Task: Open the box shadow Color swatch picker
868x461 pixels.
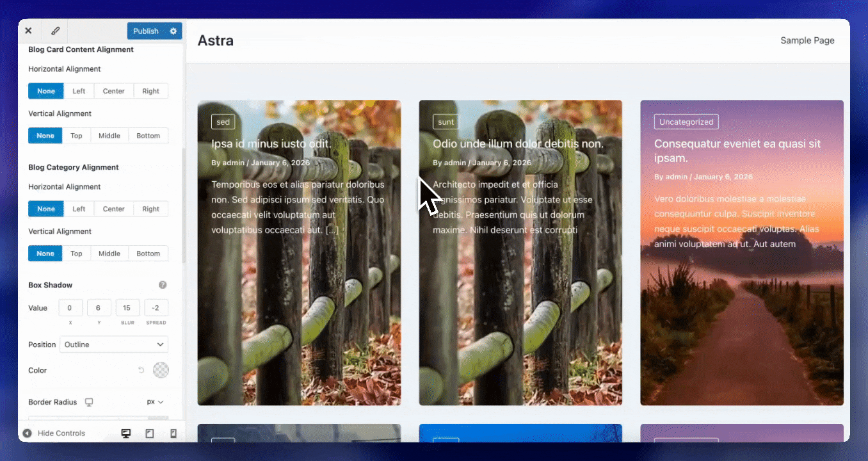Action: point(161,370)
